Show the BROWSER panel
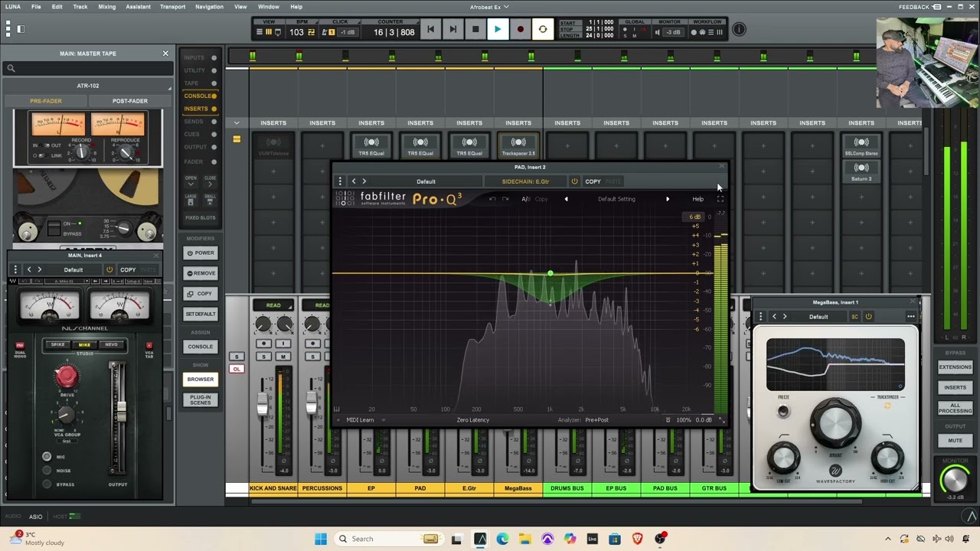Viewport: 980px width, 551px height. (x=201, y=379)
